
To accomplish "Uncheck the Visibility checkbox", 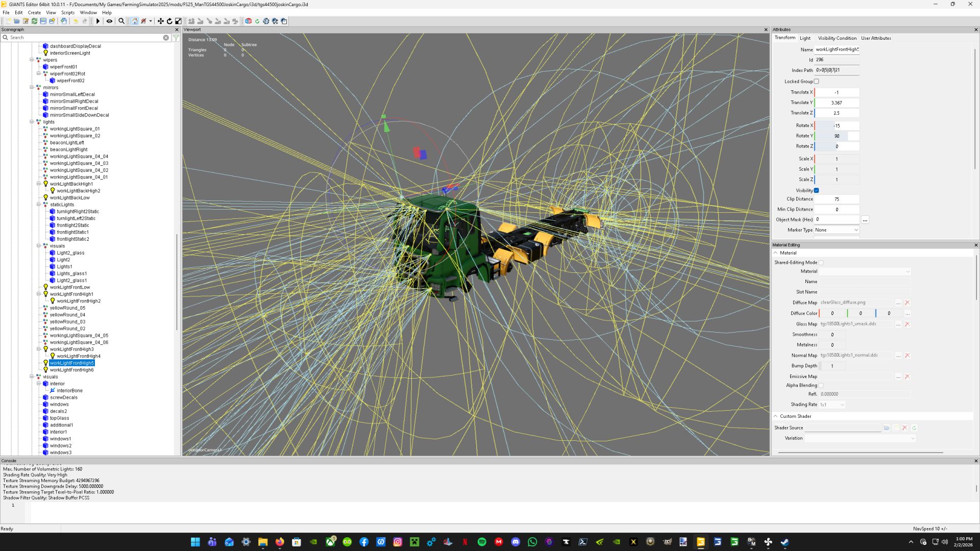I will tap(816, 190).
